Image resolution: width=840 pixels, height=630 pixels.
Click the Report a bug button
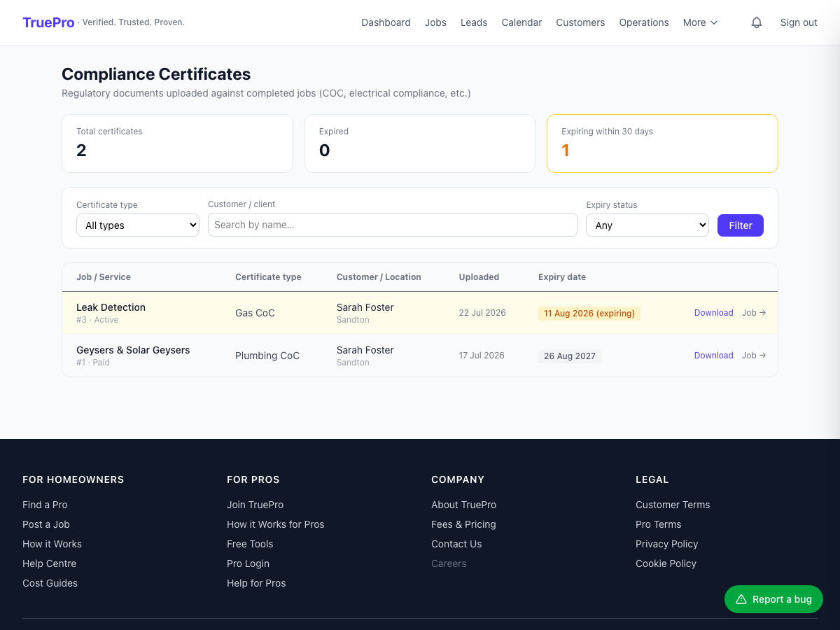tap(773, 599)
